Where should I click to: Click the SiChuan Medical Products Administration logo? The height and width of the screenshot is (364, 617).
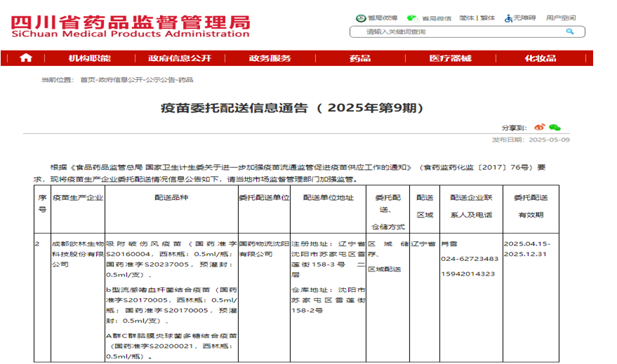click(130, 25)
